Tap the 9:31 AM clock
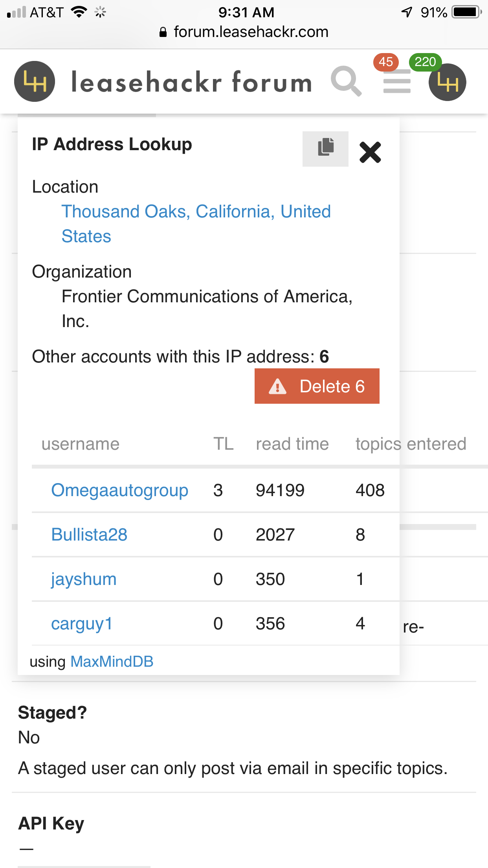Screen dimensions: 488x868 pos(246,12)
